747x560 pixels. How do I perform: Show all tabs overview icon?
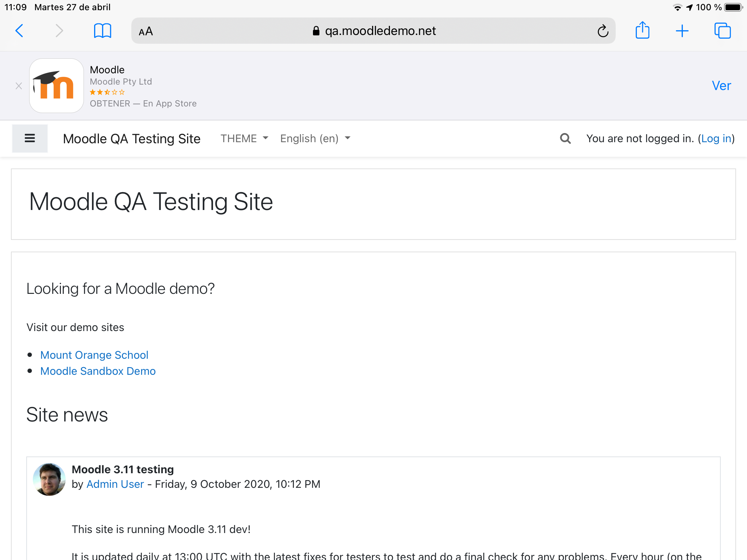click(x=723, y=31)
